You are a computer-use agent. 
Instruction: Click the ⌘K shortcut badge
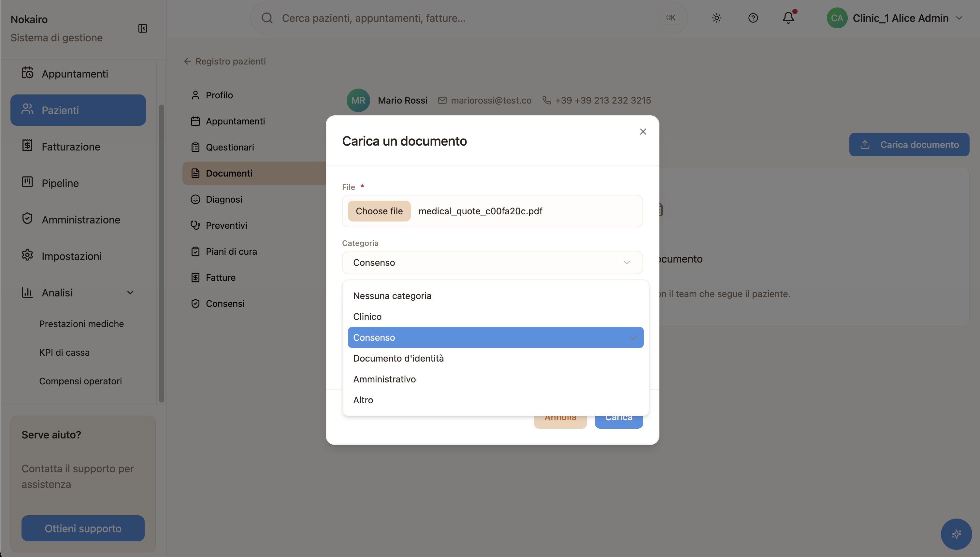point(670,18)
